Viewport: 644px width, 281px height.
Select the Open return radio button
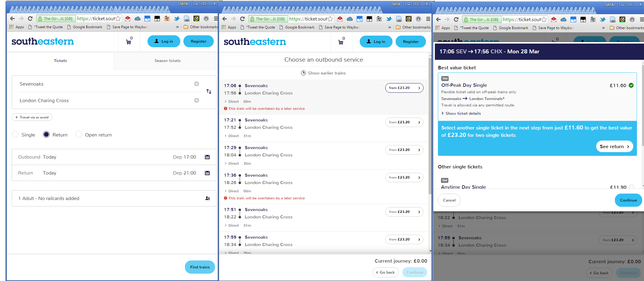pos(79,135)
